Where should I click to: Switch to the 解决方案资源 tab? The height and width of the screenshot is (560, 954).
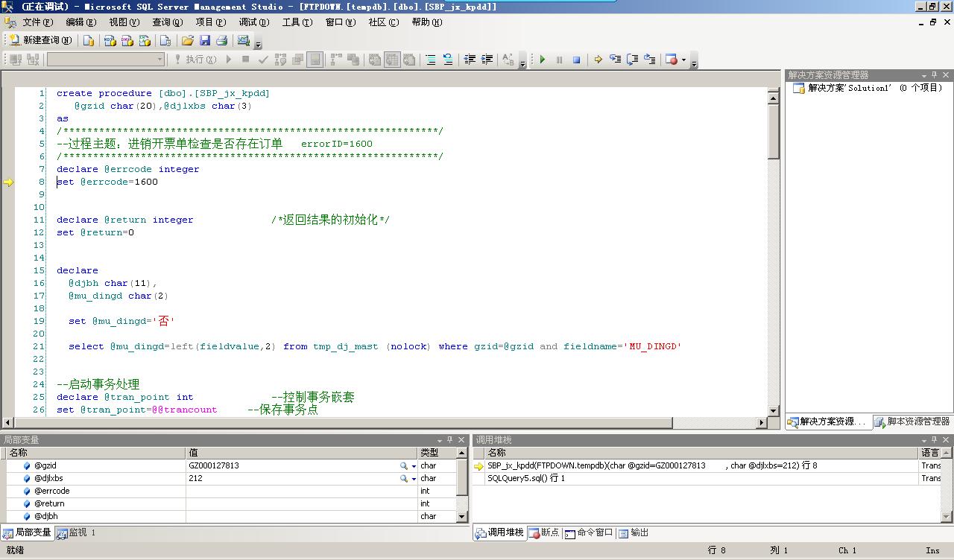[827, 421]
